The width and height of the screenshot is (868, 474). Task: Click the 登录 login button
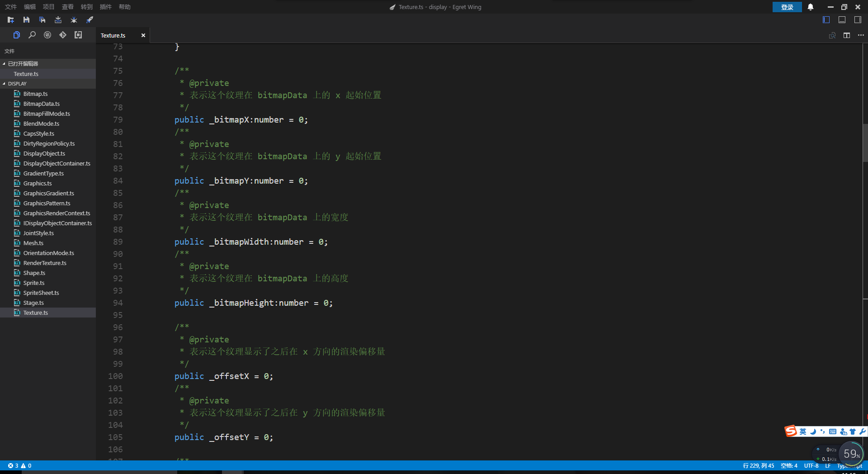click(787, 7)
